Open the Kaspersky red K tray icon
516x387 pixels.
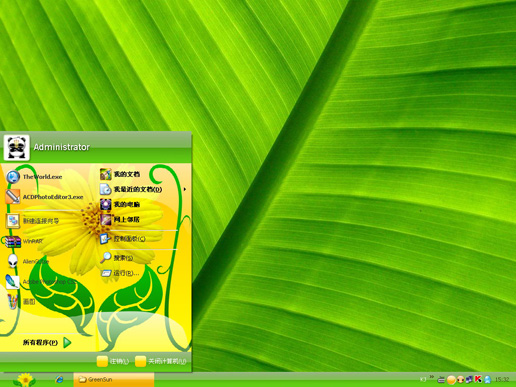pyautogui.click(x=478, y=379)
